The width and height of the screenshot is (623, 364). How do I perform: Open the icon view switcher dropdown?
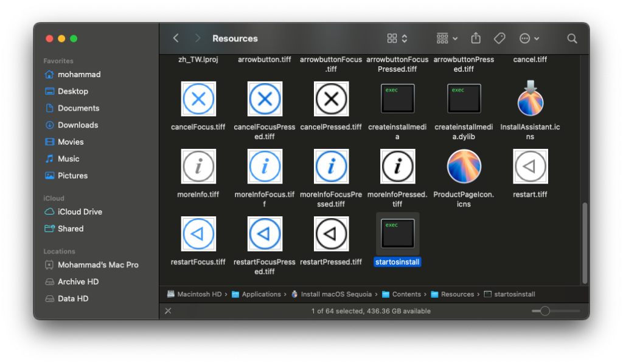pyautogui.click(x=397, y=38)
